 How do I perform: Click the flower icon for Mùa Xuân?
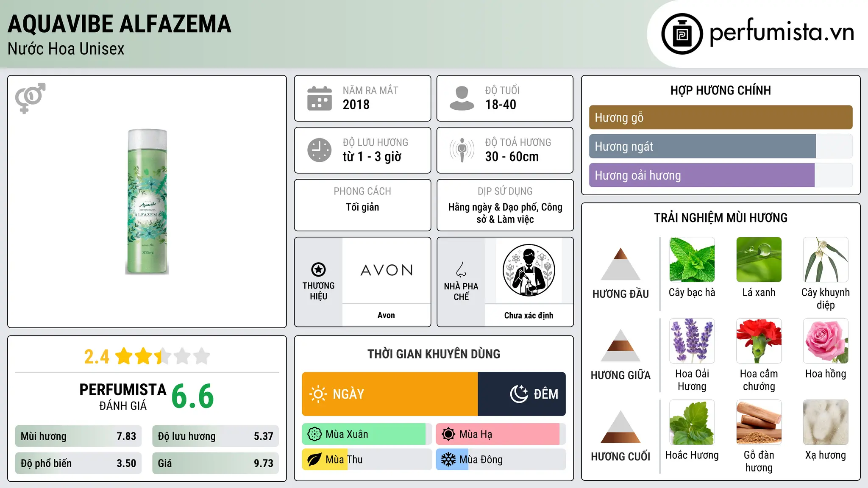pos(314,434)
